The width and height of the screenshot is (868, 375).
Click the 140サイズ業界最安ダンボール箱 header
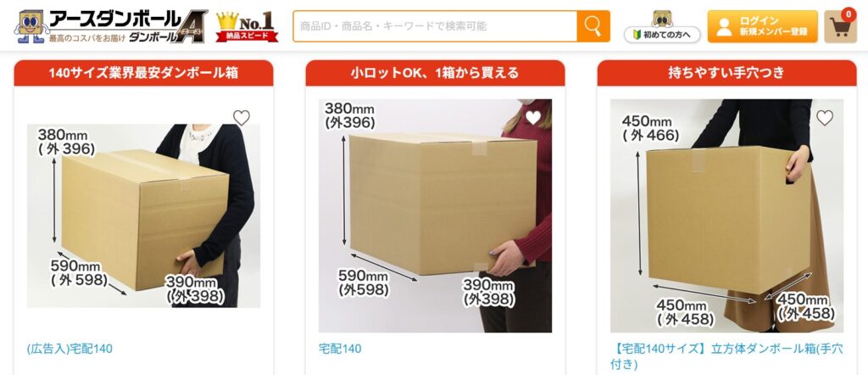[x=143, y=73]
